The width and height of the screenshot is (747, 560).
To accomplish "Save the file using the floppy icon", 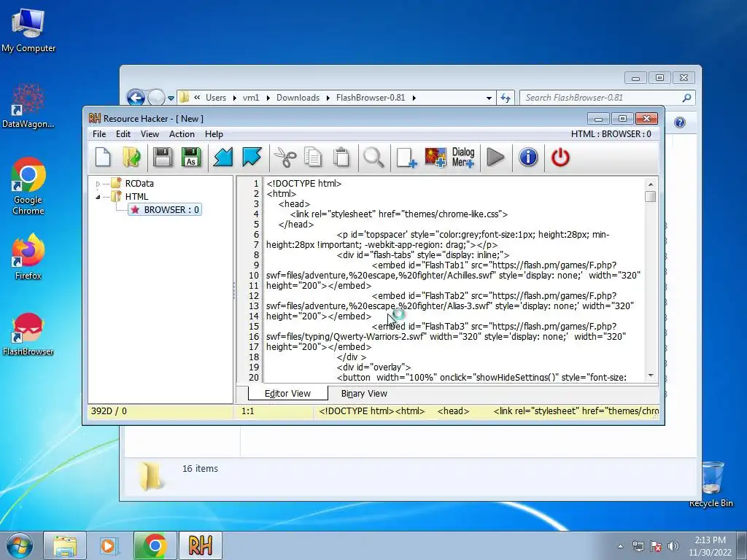I will coord(163,157).
